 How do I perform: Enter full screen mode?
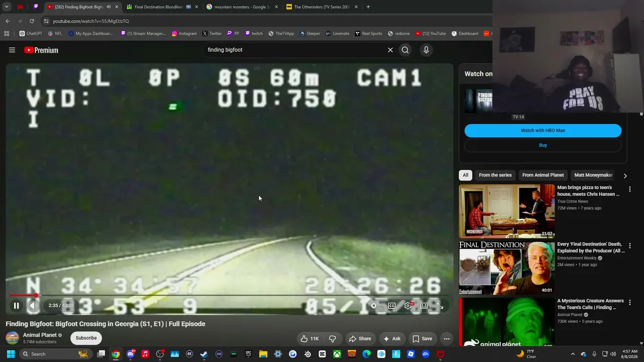440,305
